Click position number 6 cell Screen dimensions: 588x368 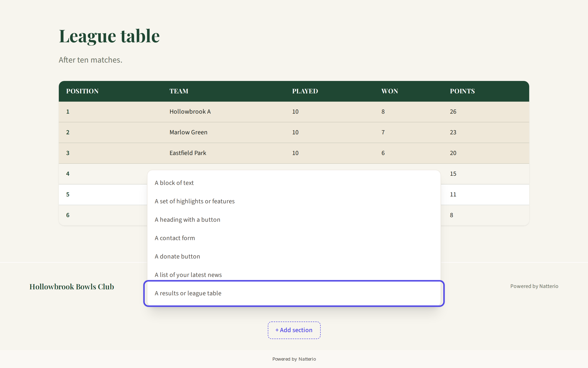pos(68,215)
